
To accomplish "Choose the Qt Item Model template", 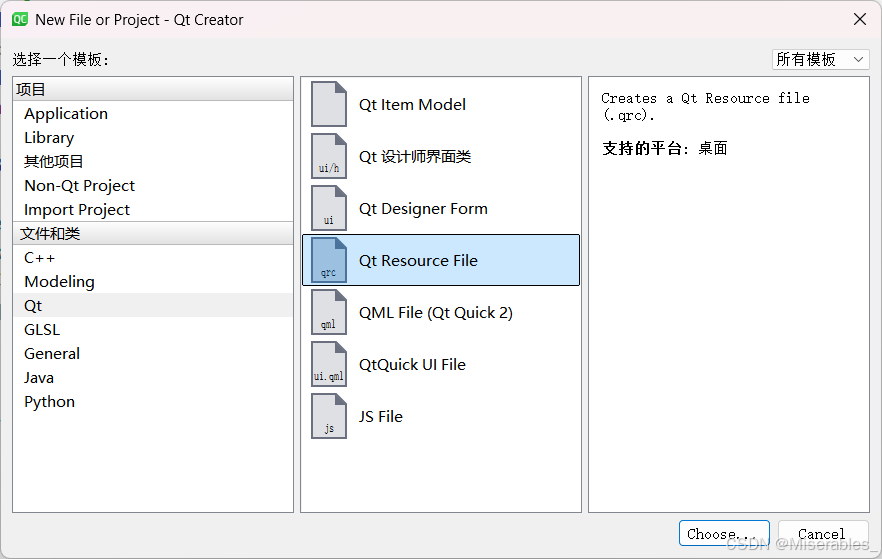I will pos(441,104).
